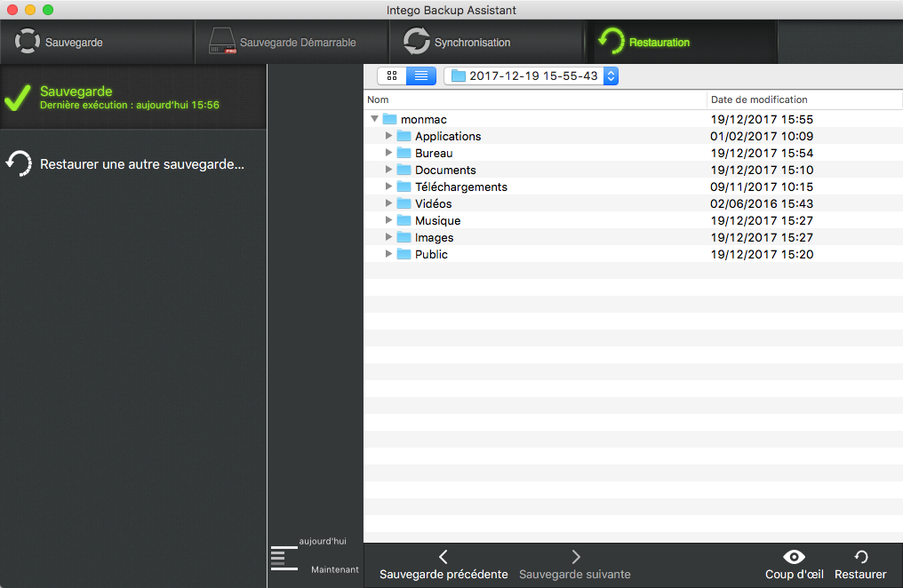Switch to icon grid view
The width and height of the screenshot is (903, 588).
pos(392,76)
